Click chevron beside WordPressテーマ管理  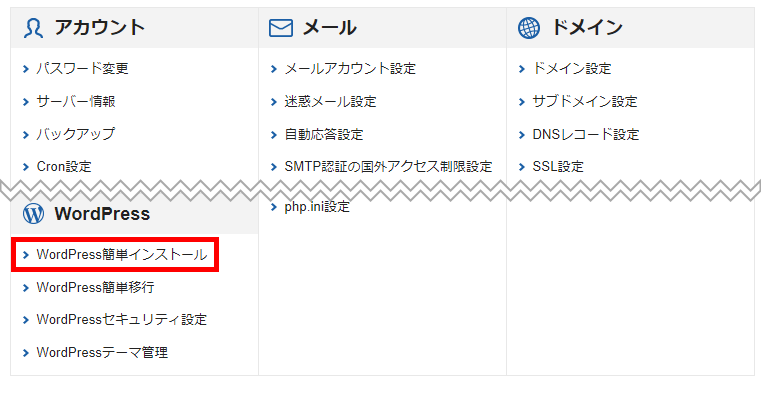(x=26, y=353)
